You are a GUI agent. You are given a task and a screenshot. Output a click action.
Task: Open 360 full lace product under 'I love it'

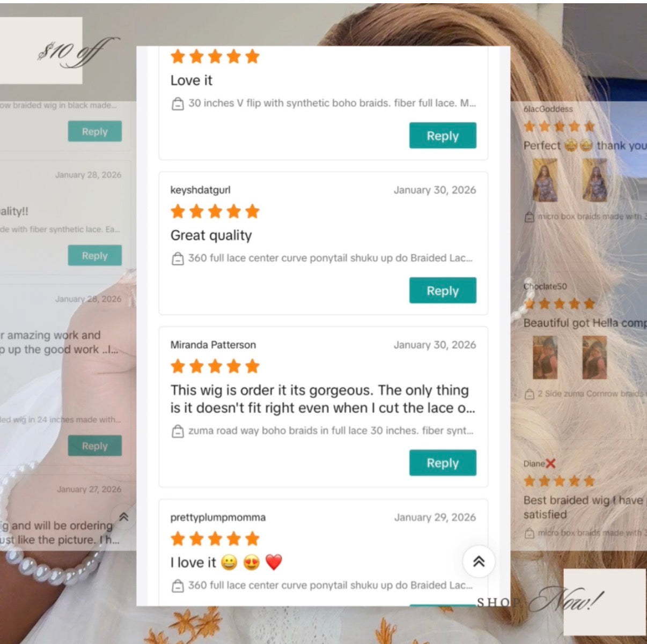(330, 585)
